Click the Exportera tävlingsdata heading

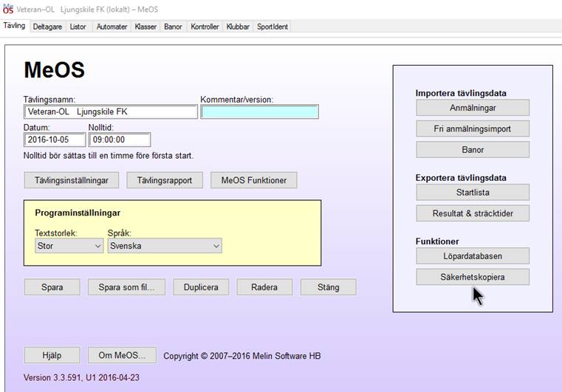[x=461, y=178]
